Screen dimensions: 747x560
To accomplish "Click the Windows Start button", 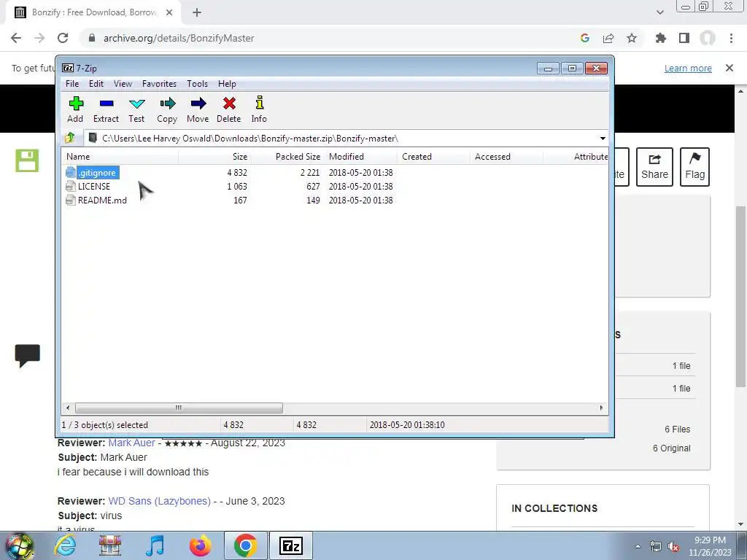I will (19, 545).
